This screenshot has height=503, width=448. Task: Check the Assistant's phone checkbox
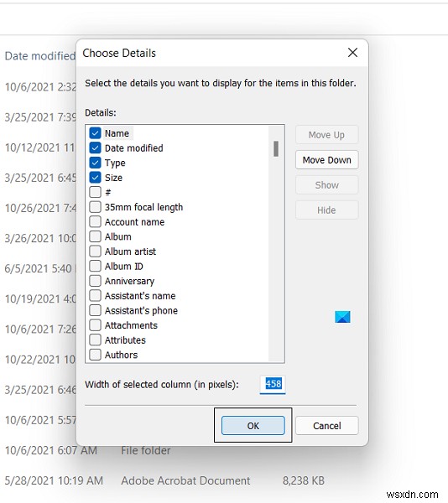click(95, 310)
